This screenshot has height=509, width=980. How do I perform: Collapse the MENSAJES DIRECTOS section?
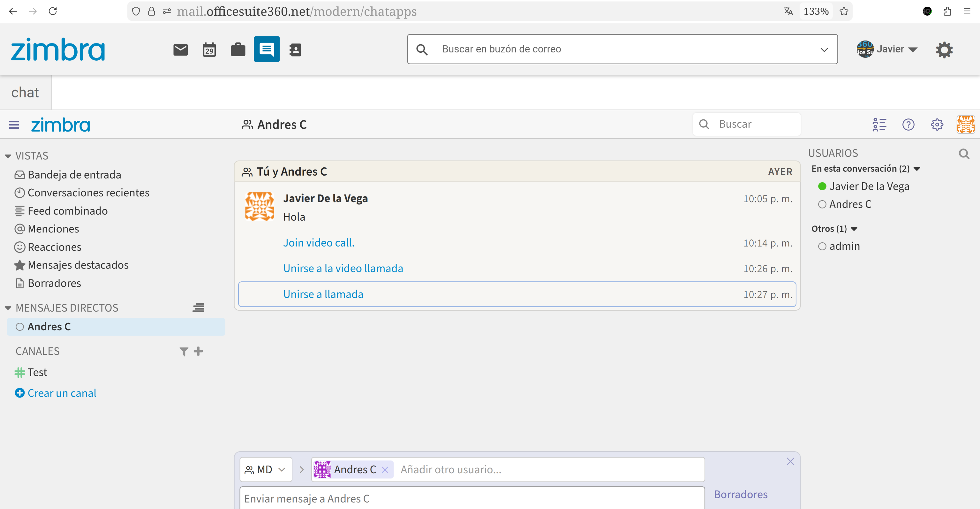click(x=8, y=308)
